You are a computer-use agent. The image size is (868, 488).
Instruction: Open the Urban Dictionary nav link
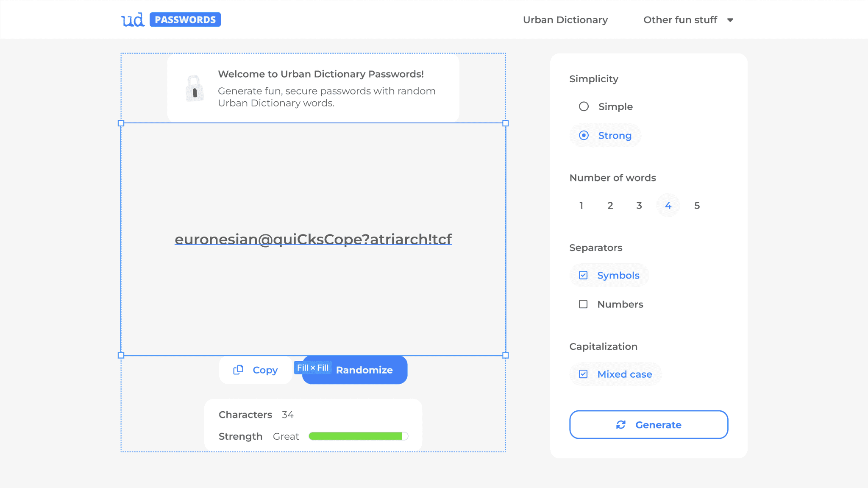pos(565,20)
